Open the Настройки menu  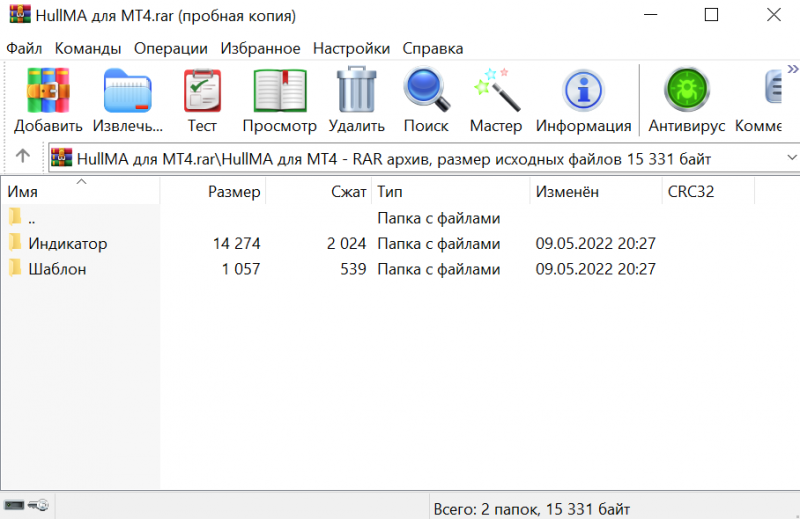click(x=351, y=48)
